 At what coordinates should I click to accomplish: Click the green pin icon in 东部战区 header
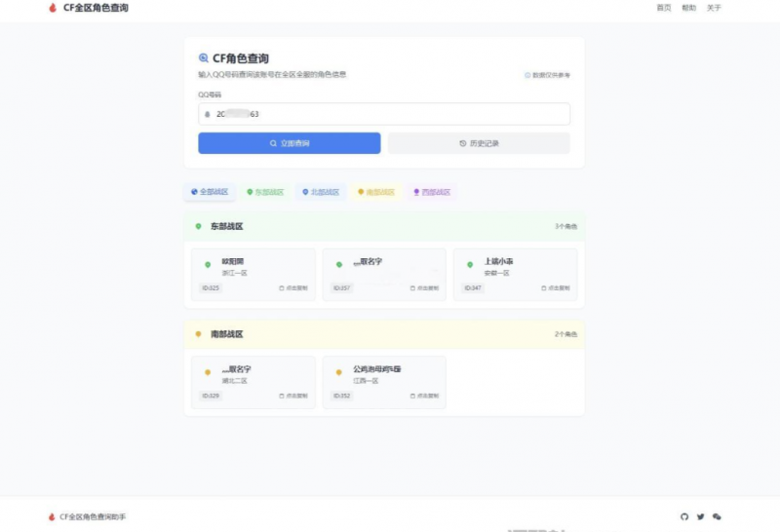click(x=199, y=226)
